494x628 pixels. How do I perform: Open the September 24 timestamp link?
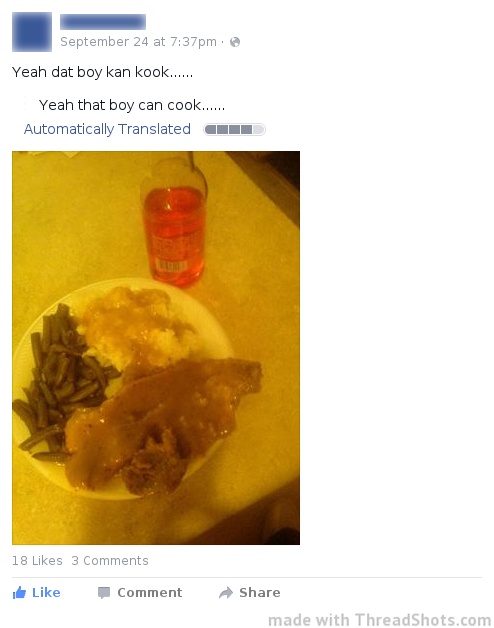tap(138, 42)
